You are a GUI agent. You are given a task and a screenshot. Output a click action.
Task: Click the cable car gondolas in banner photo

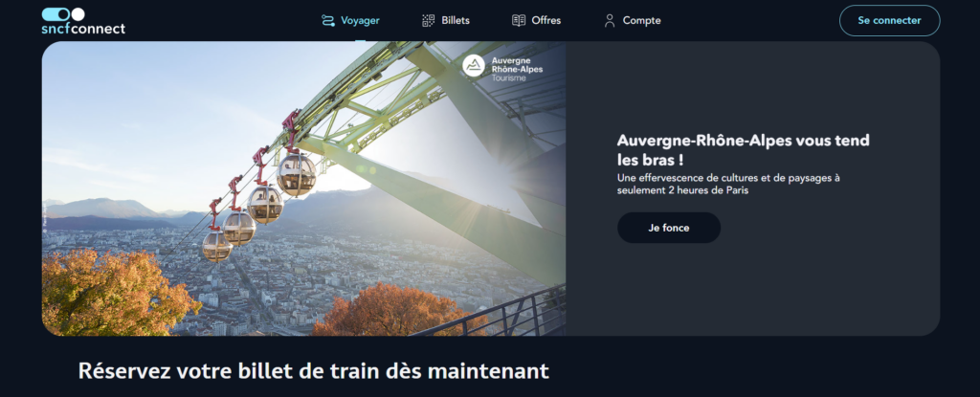click(259, 207)
